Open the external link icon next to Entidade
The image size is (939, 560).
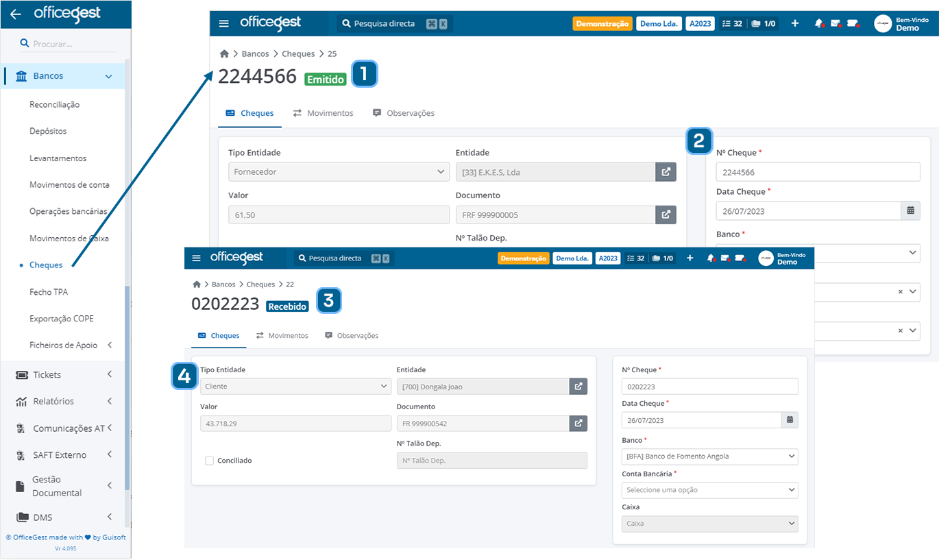pyautogui.click(x=578, y=386)
